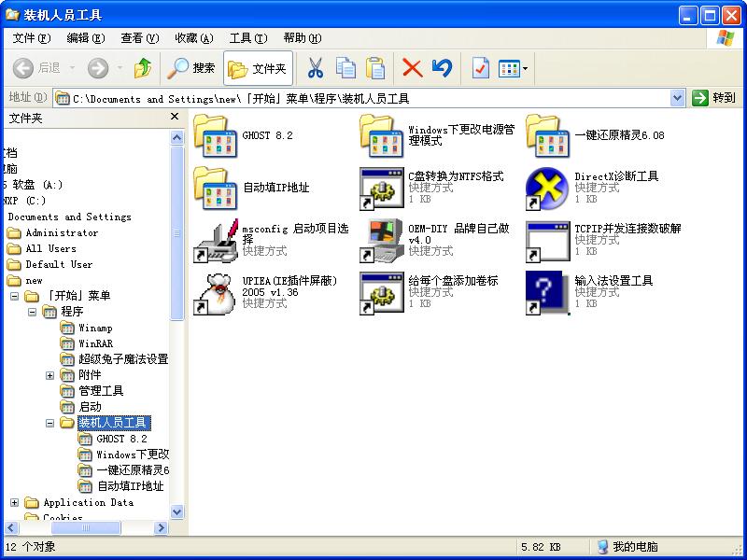This screenshot has width=747, height=560.
Task: Open the 工具(T) menu
Action: tap(248, 38)
